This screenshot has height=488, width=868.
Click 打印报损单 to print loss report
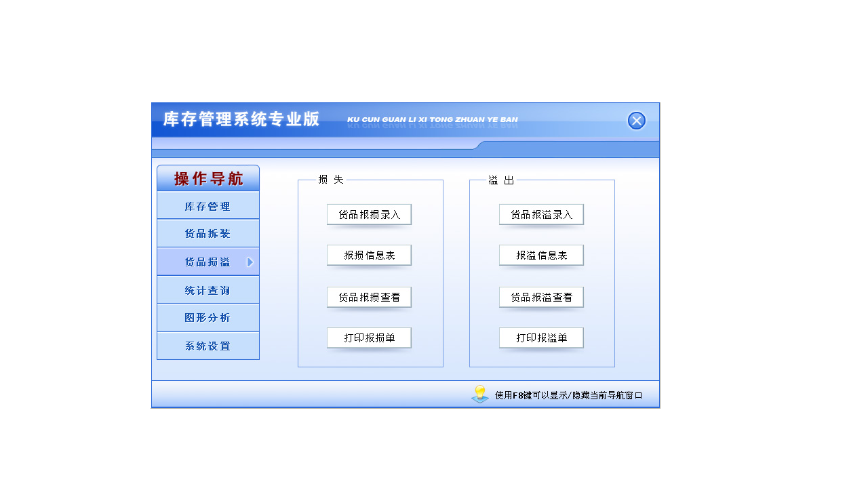point(369,338)
